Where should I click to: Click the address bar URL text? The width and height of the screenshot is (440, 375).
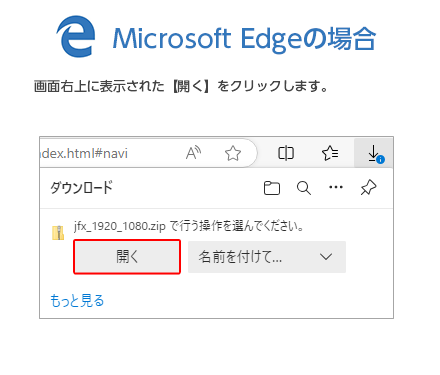[84, 153]
